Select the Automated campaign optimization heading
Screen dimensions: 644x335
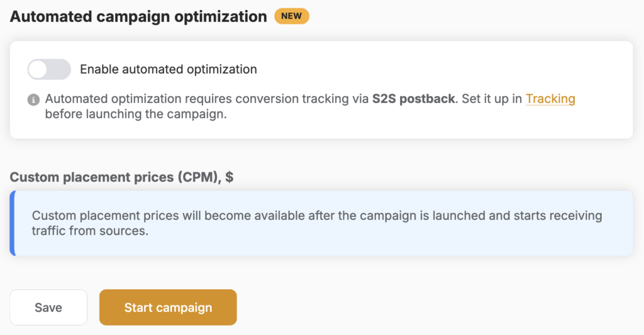[138, 16]
